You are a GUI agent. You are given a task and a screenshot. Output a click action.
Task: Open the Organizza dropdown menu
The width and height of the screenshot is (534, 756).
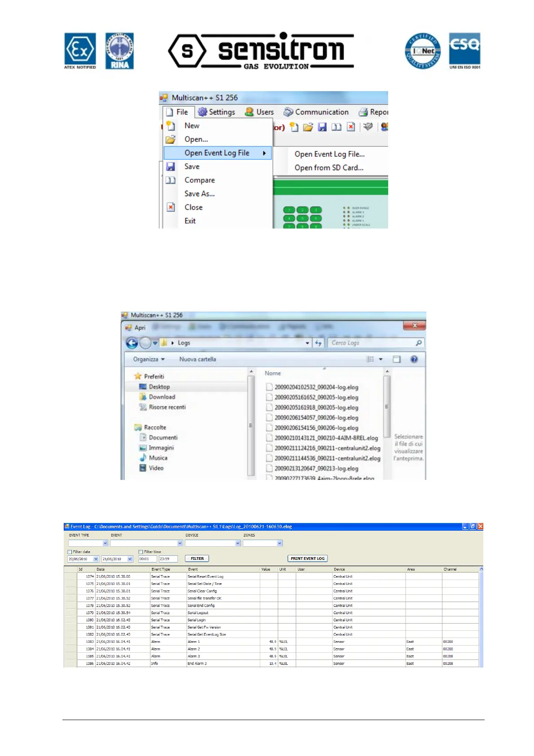[149, 359]
